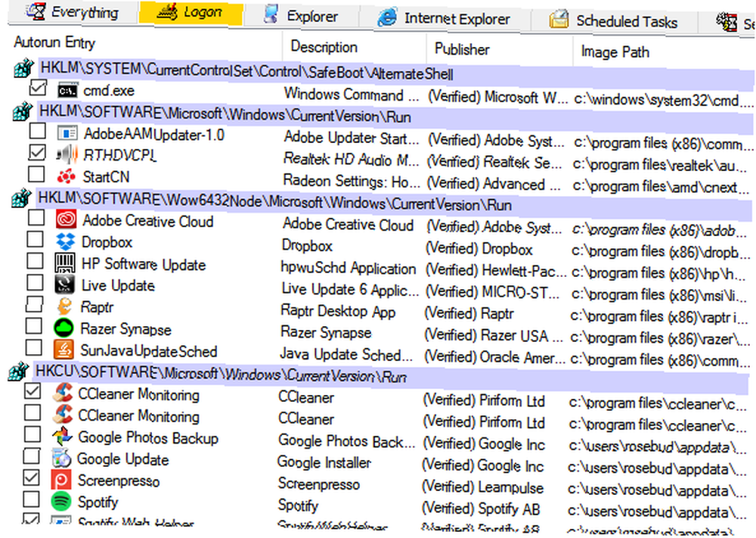This screenshot has height=538, width=756.
Task: Click the Adobe Creative Cloud icon
Action: tap(66, 219)
